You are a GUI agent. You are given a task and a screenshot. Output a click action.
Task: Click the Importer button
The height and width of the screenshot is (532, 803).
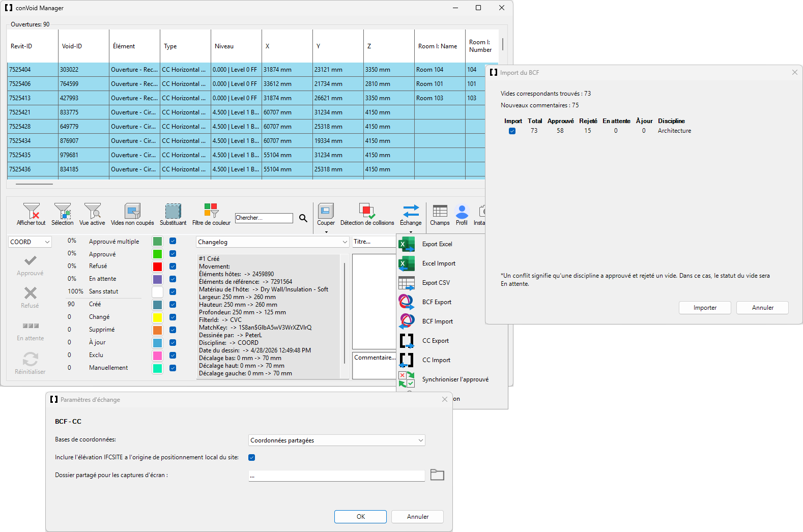[705, 308]
